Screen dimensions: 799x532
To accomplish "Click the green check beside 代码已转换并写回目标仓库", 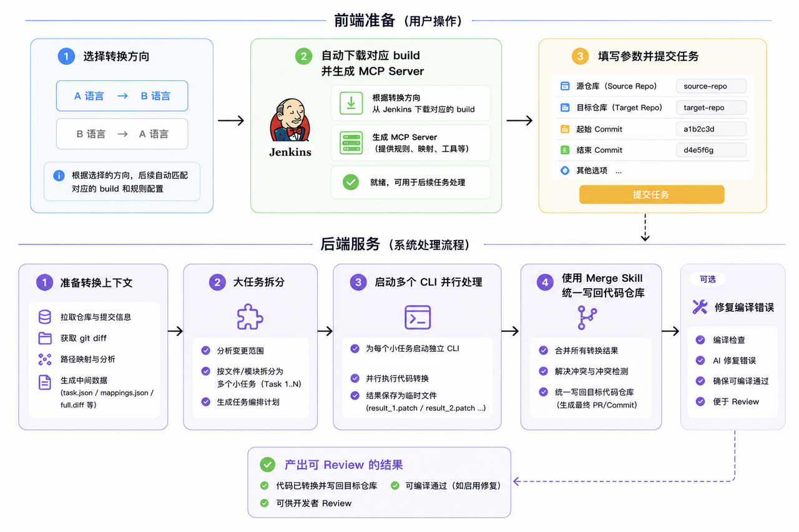I will [x=265, y=485].
